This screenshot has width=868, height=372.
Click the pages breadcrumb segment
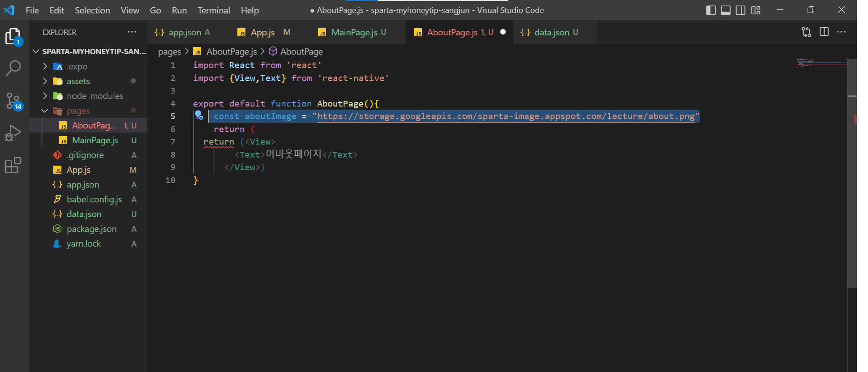pyautogui.click(x=169, y=51)
